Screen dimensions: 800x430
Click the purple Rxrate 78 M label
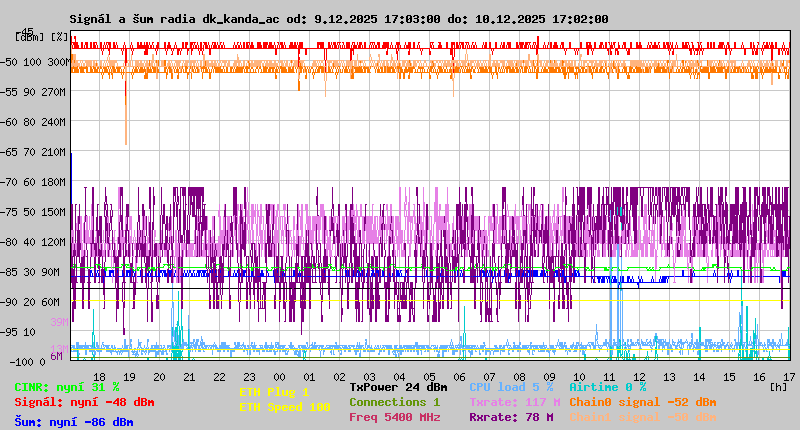(510, 417)
